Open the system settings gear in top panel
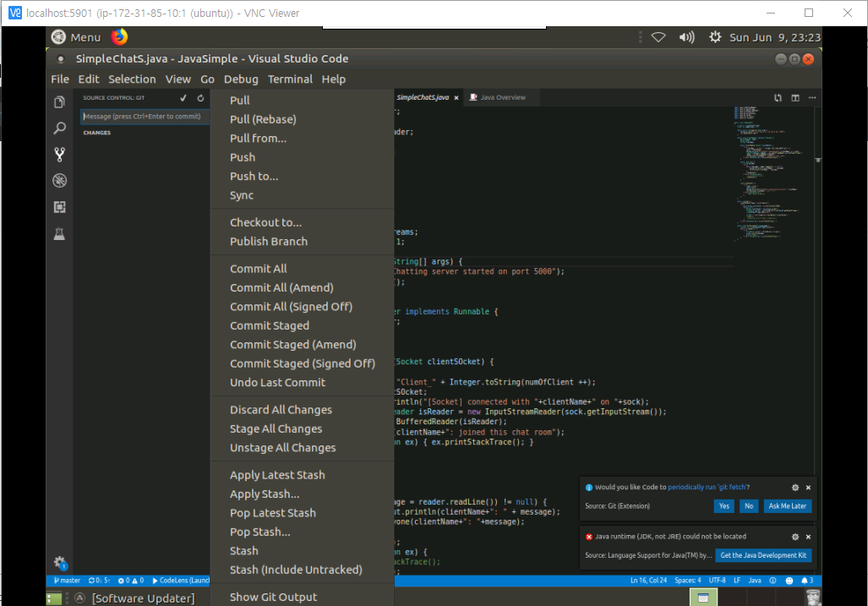This screenshot has height=606, width=868. (x=715, y=37)
